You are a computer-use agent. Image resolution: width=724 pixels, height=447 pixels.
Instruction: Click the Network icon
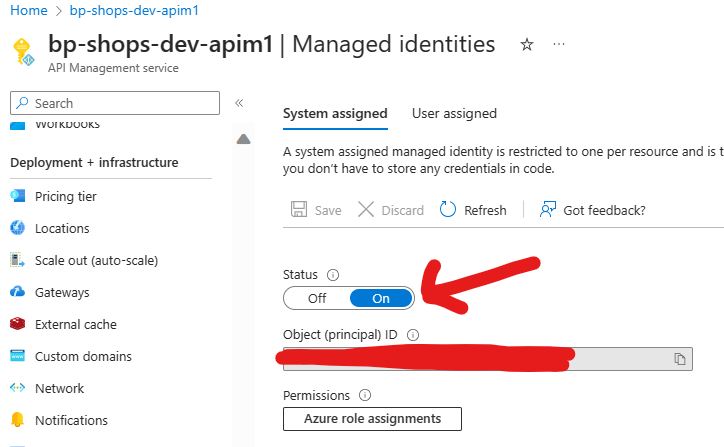(18, 388)
